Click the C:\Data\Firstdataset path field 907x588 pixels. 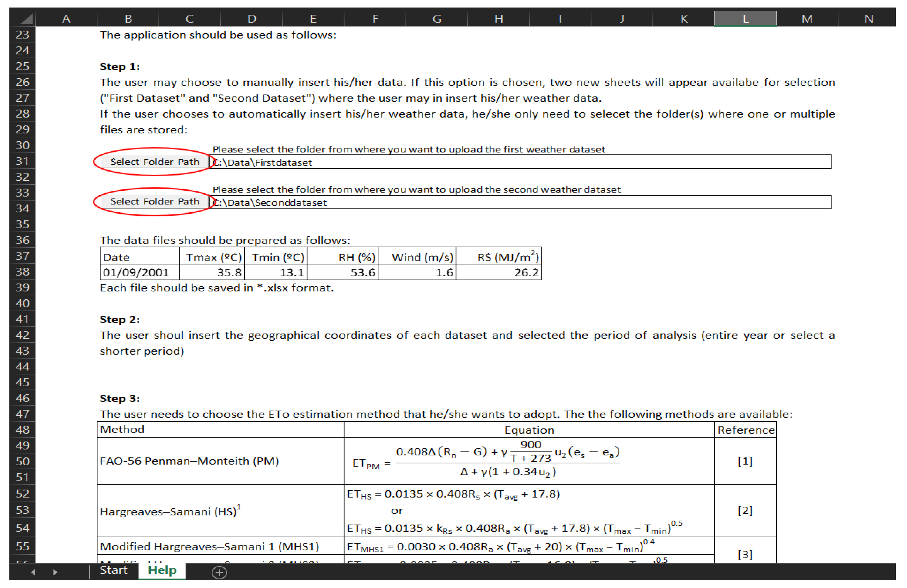(x=521, y=162)
